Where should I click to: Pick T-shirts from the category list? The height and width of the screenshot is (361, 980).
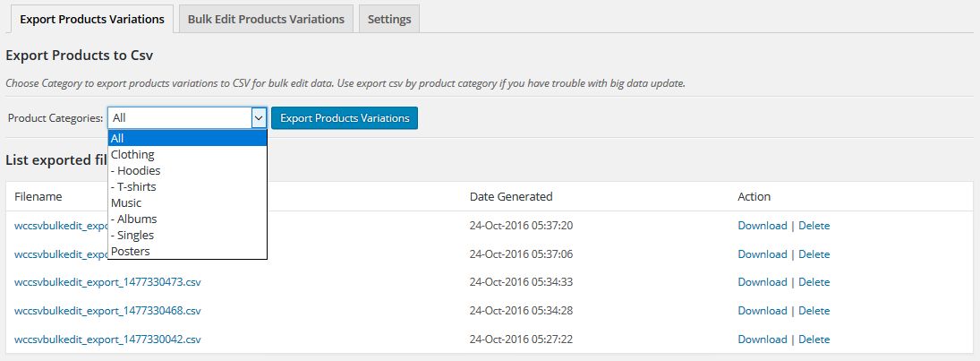[x=133, y=186]
